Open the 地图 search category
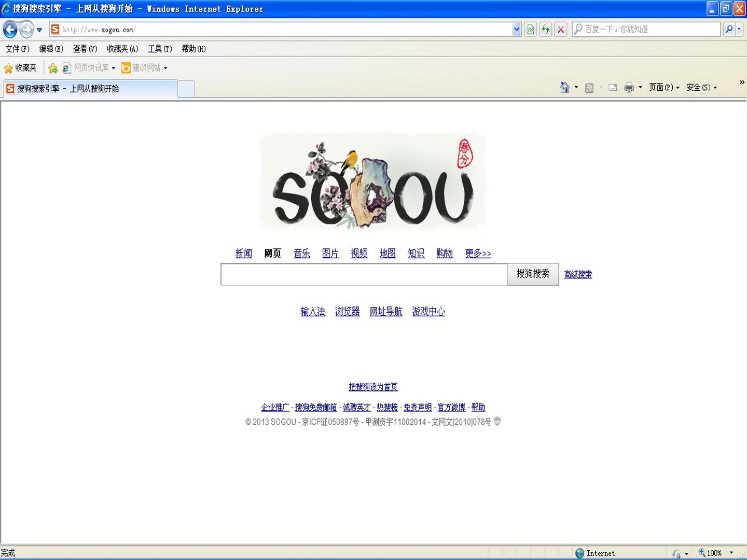The width and height of the screenshot is (747, 560). 388,254
